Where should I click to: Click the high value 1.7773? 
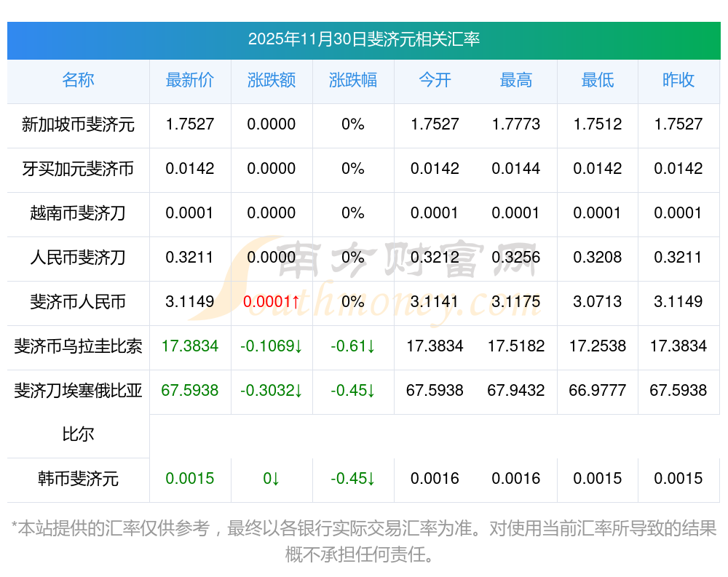pos(516,124)
